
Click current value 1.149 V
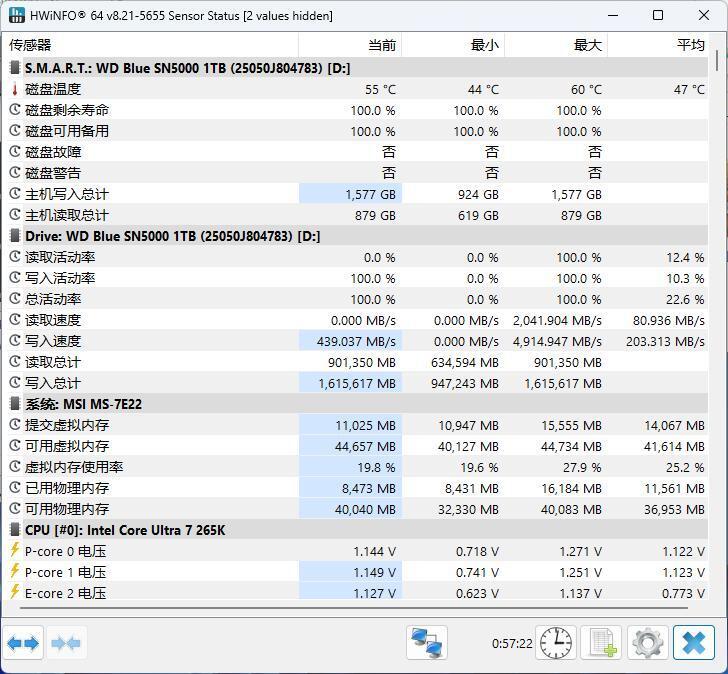click(x=375, y=573)
